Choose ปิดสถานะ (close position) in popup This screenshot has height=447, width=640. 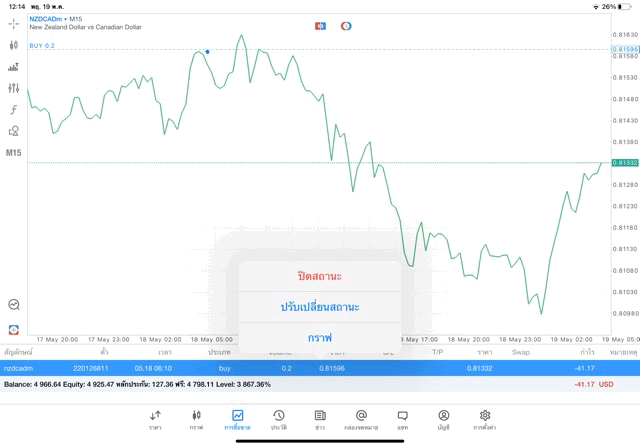[319, 275]
